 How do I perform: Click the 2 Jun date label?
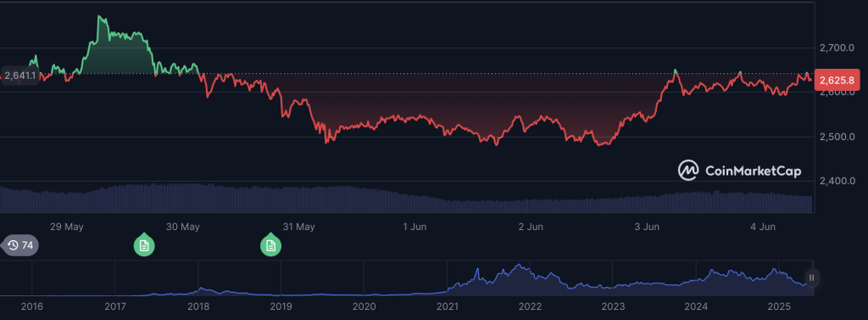coord(531,227)
